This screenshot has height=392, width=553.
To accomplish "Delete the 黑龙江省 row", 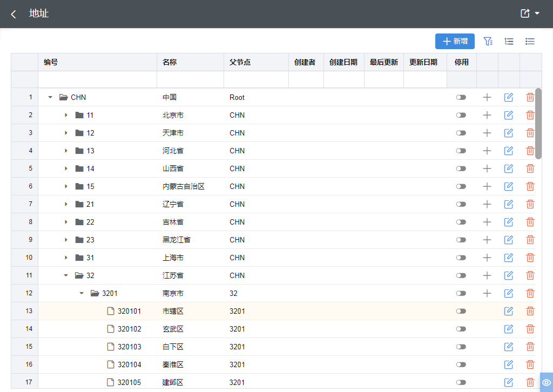I will point(530,240).
